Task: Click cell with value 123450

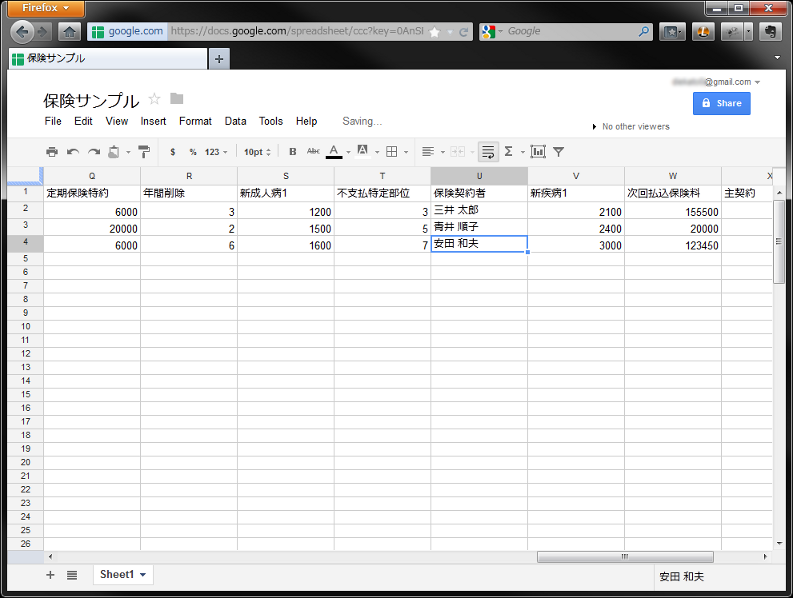Action: coord(673,244)
